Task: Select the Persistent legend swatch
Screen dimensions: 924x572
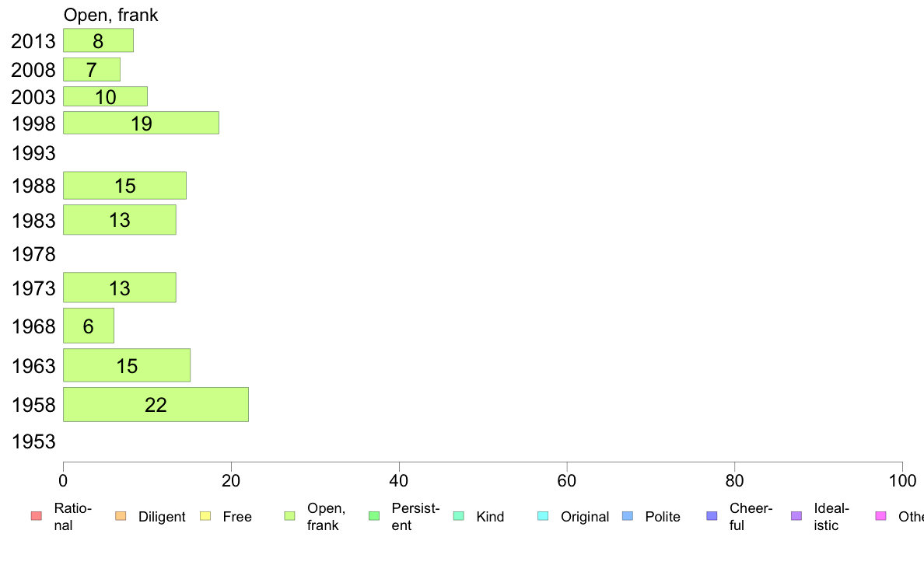Action: (374, 516)
